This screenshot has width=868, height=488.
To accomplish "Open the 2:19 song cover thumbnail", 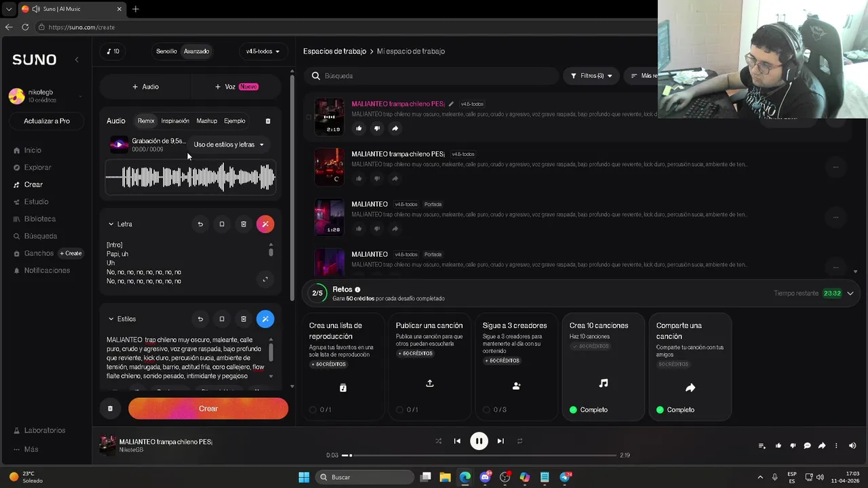I will point(329,117).
